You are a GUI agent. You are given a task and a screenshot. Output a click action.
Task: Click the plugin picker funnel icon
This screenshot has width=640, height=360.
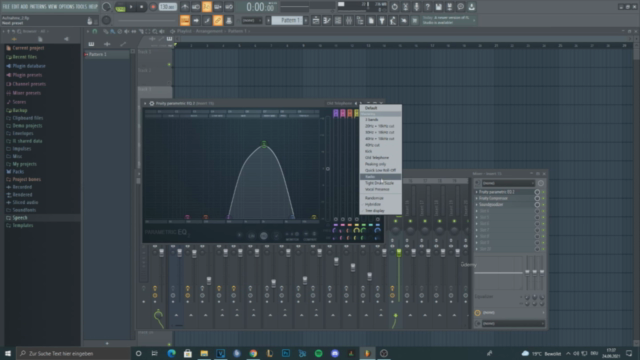(382, 20)
